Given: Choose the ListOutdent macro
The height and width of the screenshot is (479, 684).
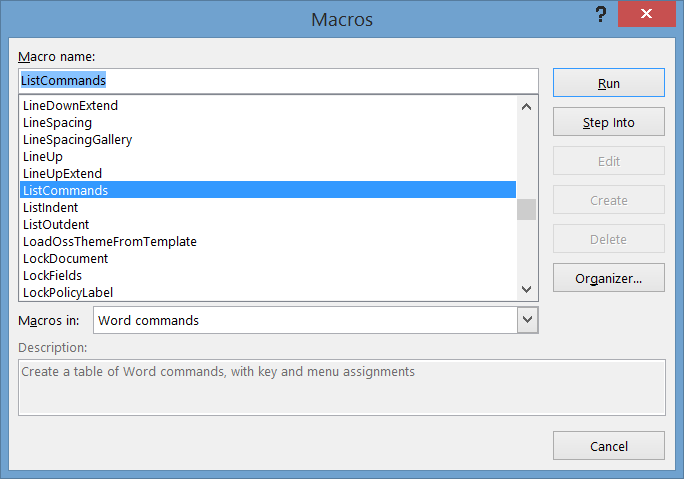Looking at the screenshot, I should coord(268,224).
